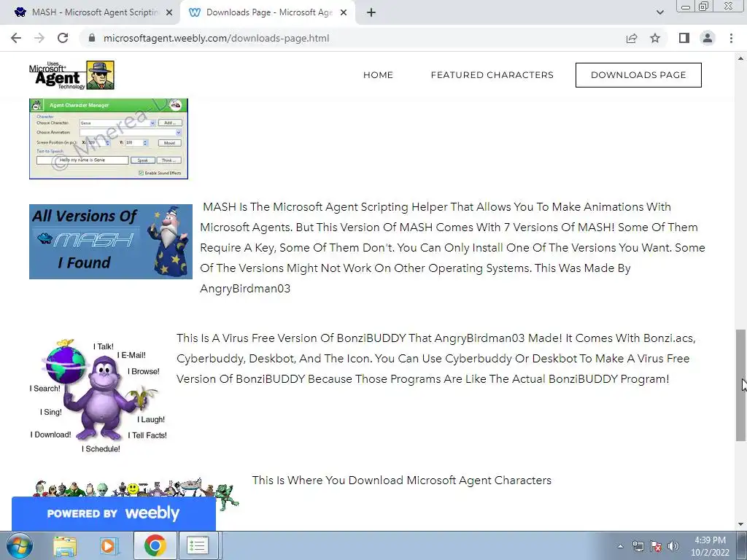
Task: Open DOWNLOADS PAGE navigation item
Action: pos(638,75)
